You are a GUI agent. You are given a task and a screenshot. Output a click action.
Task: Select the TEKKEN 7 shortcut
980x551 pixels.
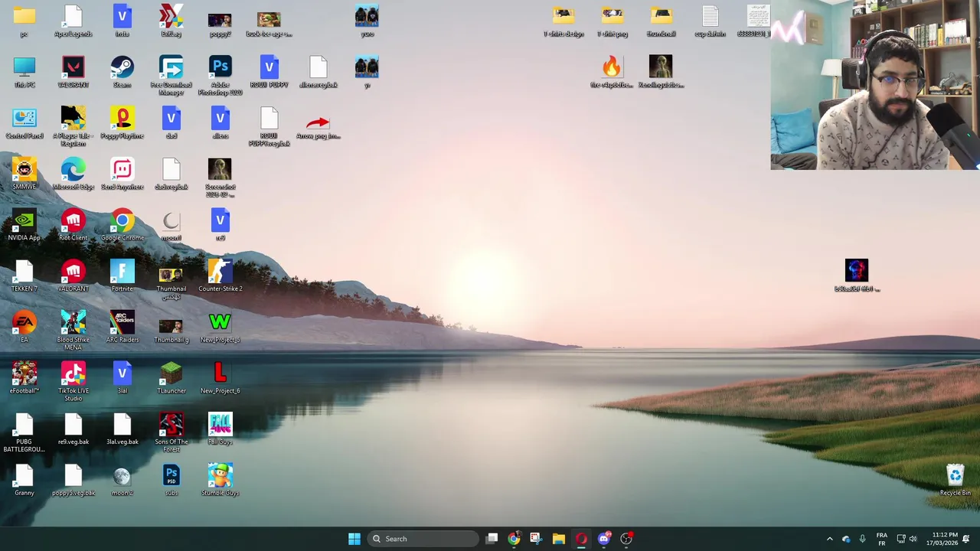tap(24, 277)
